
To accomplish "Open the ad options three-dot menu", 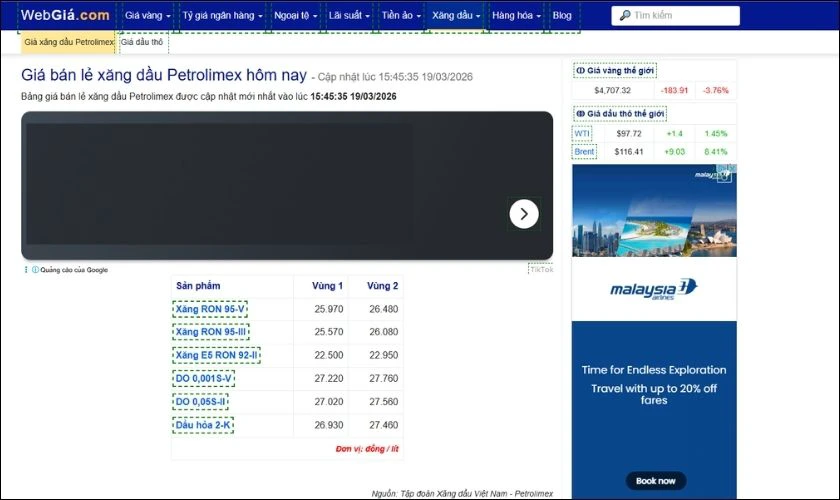I will (26, 270).
